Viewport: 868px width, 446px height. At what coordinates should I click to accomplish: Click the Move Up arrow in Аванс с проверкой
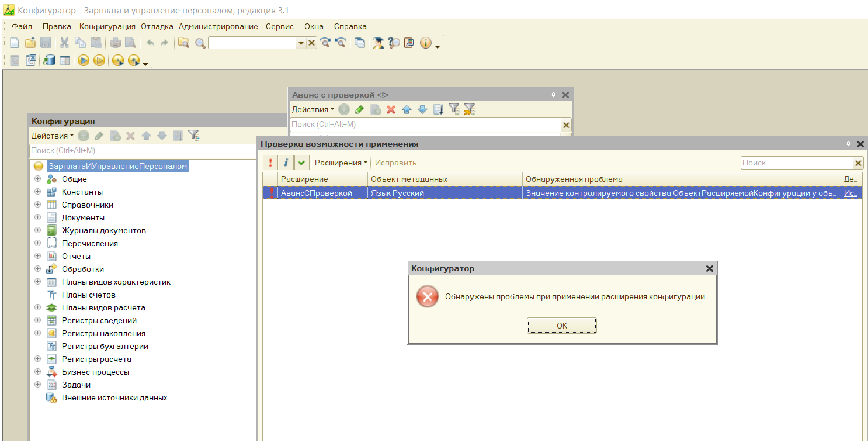tap(407, 109)
